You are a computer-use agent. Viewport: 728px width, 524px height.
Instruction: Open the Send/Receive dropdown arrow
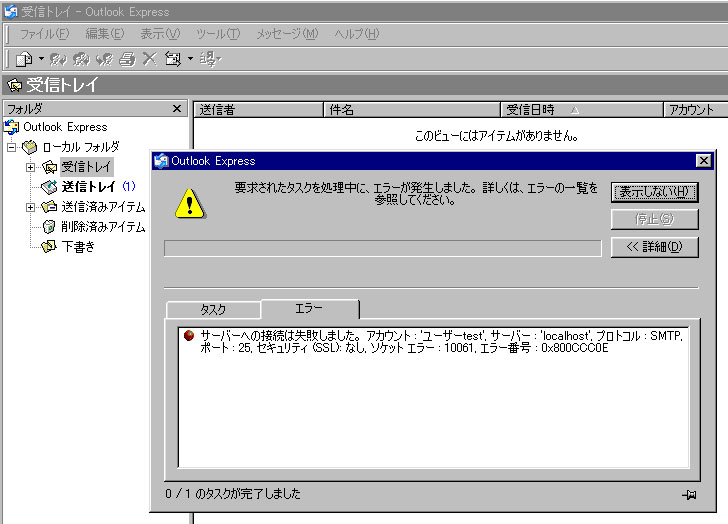[190, 59]
